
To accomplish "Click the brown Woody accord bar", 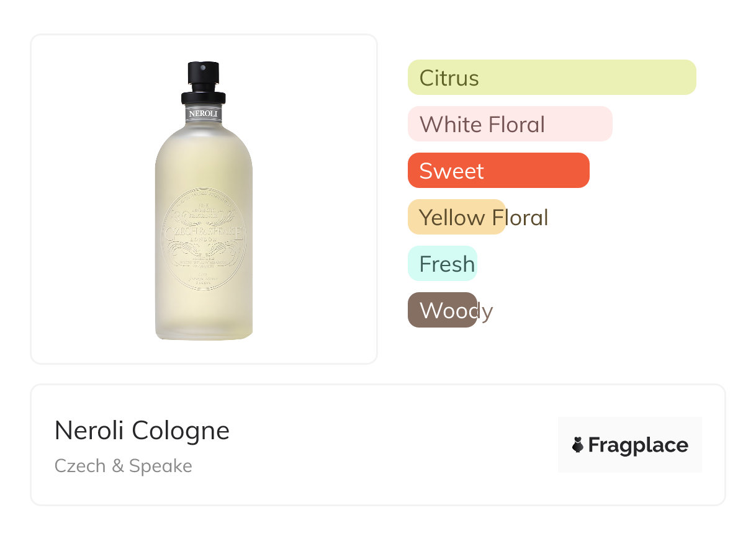I will point(442,310).
